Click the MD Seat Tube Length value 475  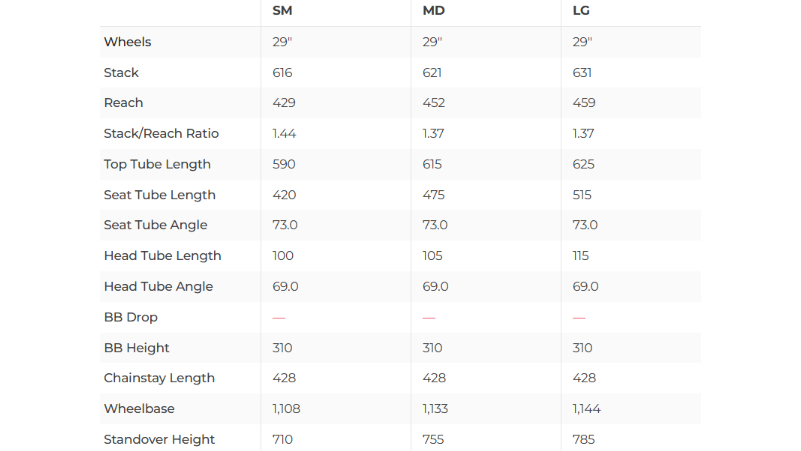435,195
